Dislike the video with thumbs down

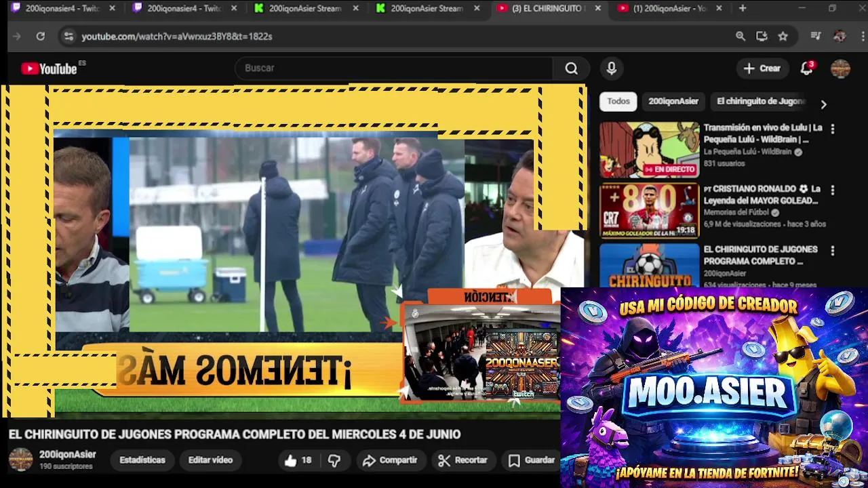334,460
